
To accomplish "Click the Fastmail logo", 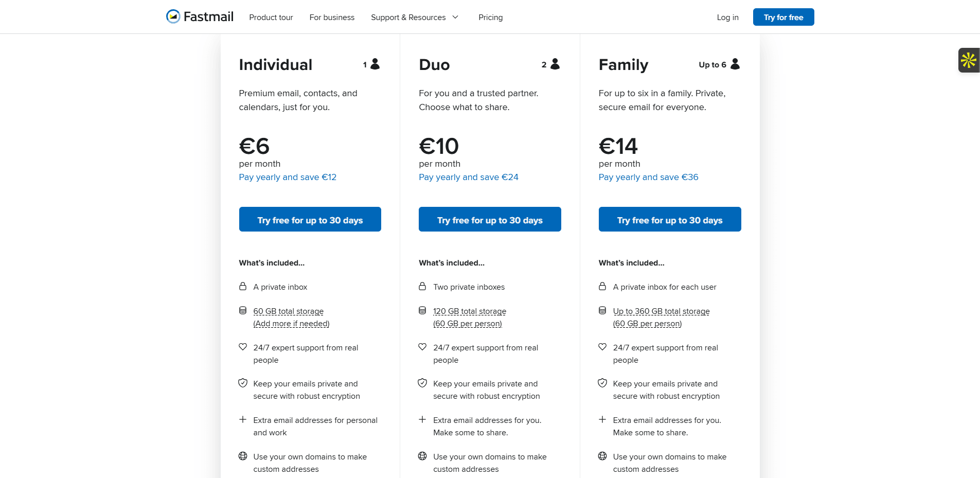I will [x=200, y=16].
